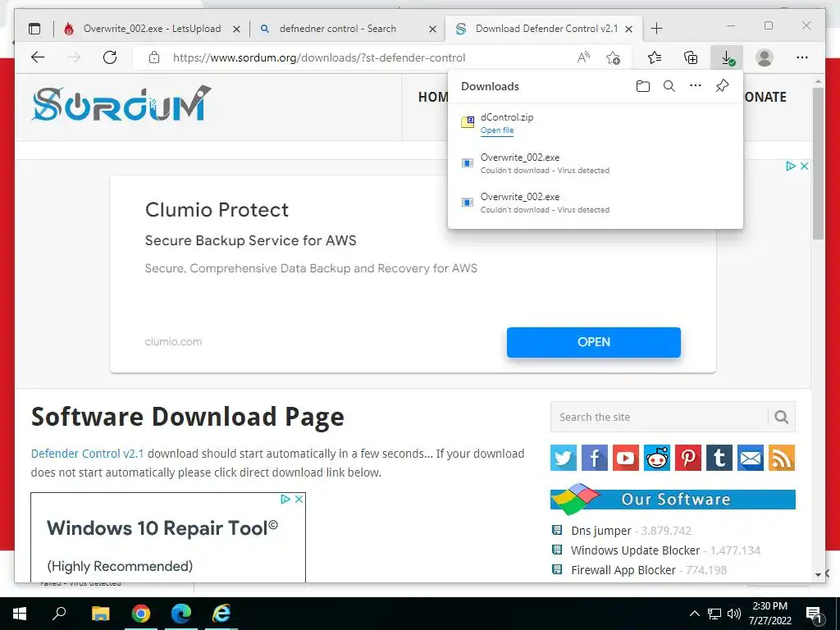The height and width of the screenshot is (630, 840).
Task: Close the LetsUpload tab
Action: pyautogui.click(x=236, y=29)
